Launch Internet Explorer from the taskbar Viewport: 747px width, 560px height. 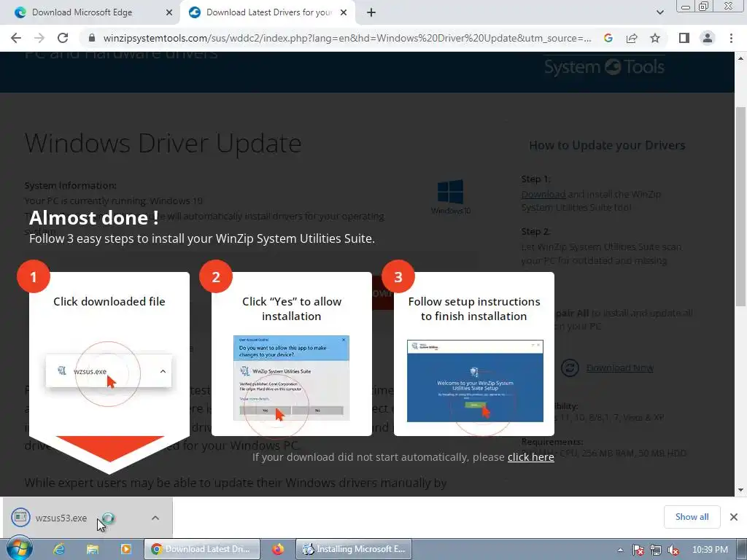[x=59, y=549]
